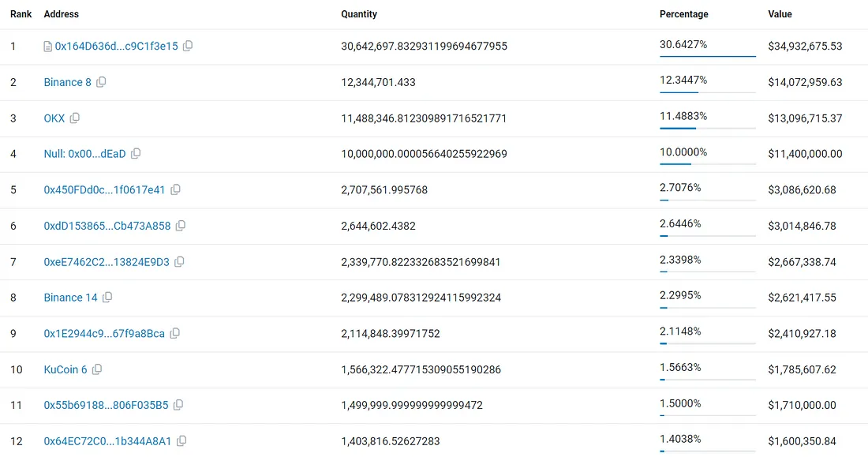Copy the Null: 0x00...dEaD address

click(x=136, y=153)
